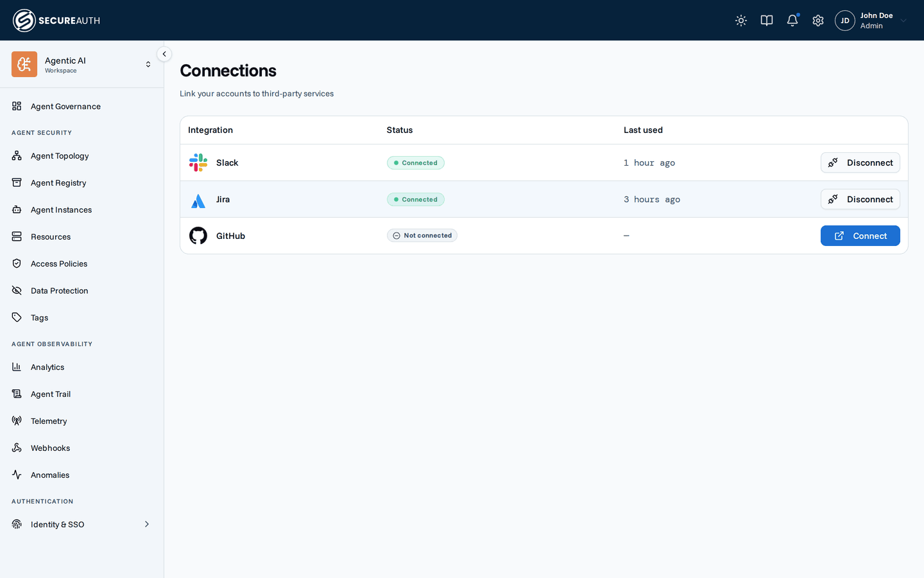Collapse the sidebar with the chevron button
Screen dimensions: 924x578
pyautogui.click(x=164, y=54)
